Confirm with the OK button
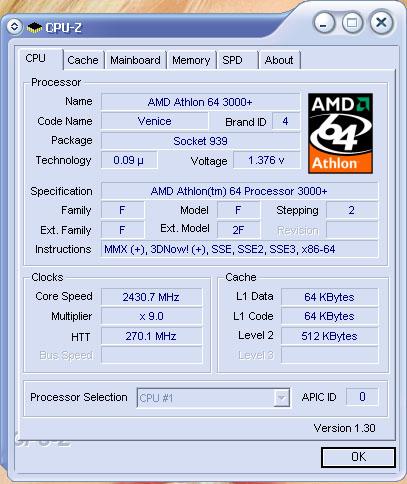This screenshot has height=484, width=407. 358,457
